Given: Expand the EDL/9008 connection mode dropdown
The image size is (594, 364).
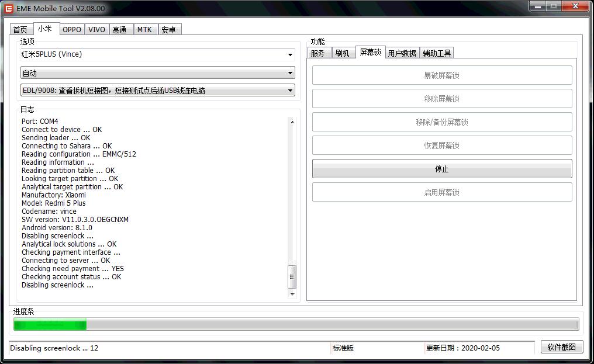Looking at the screenshot, I should tap(158, 90).
